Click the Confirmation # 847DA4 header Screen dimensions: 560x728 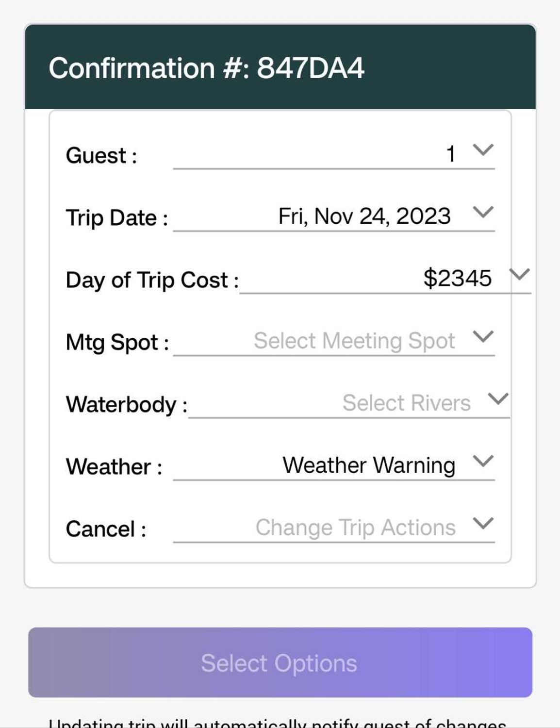206,68
